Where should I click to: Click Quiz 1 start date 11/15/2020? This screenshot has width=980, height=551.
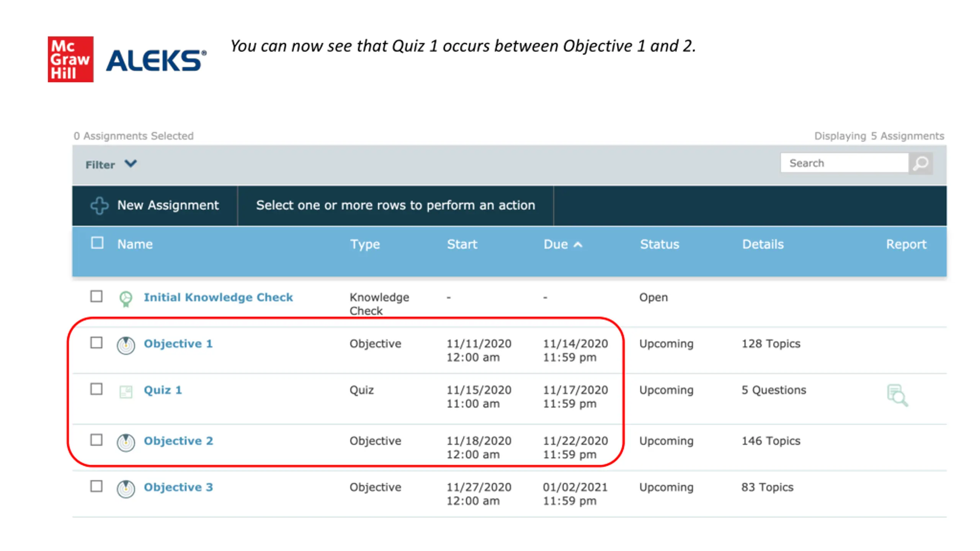tap(479, 390)
